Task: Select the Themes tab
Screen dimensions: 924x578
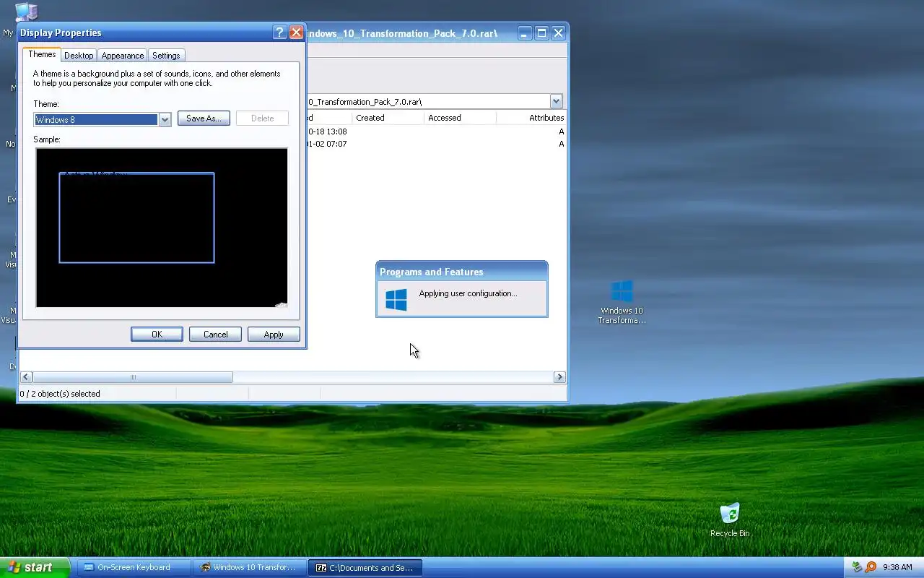Action: [42, 55]
